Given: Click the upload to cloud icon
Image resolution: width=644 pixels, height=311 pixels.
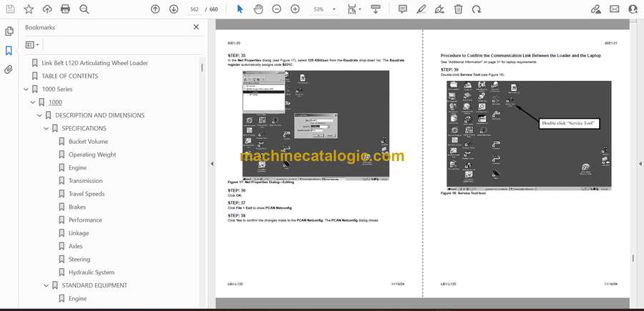Looking at the screenshot, I should pyautogui.click(x=47, y=9).
